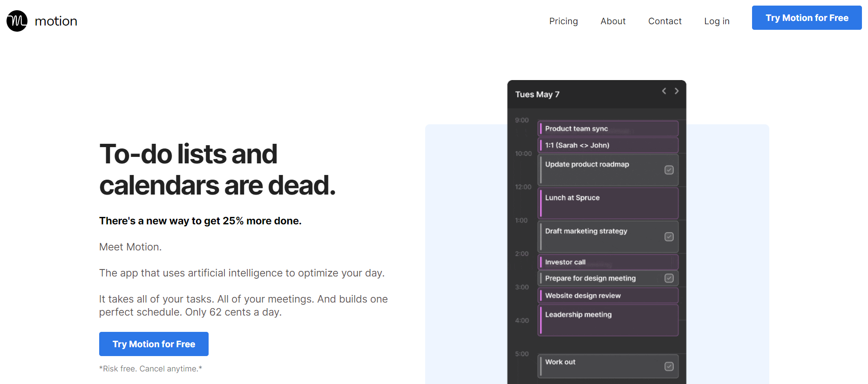Check off Update product roadmap task
The width and height of the screenshot is (868, 384).
[x=669, y=170]
